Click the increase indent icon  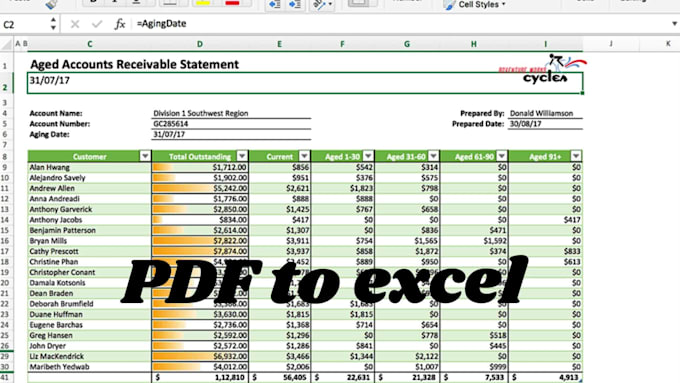tap(295, 4)
